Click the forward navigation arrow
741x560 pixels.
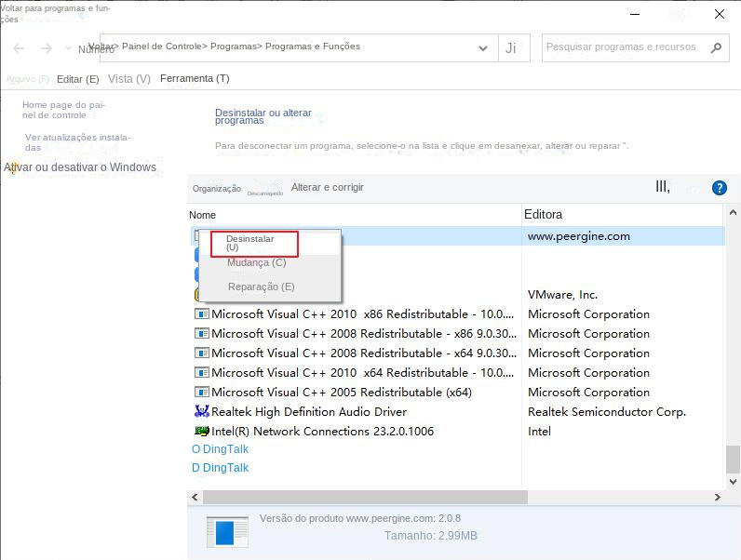[x=46, y=48]
